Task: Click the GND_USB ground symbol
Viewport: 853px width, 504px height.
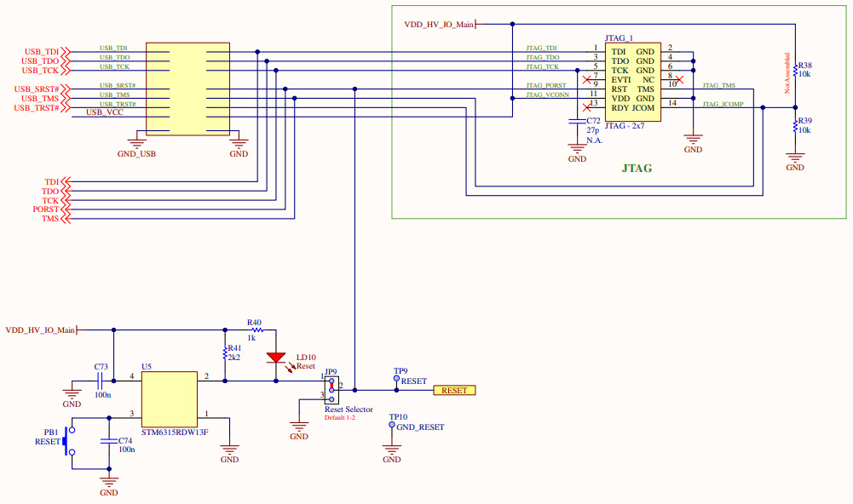Action: pyautogui.click(x=136, y=143)
